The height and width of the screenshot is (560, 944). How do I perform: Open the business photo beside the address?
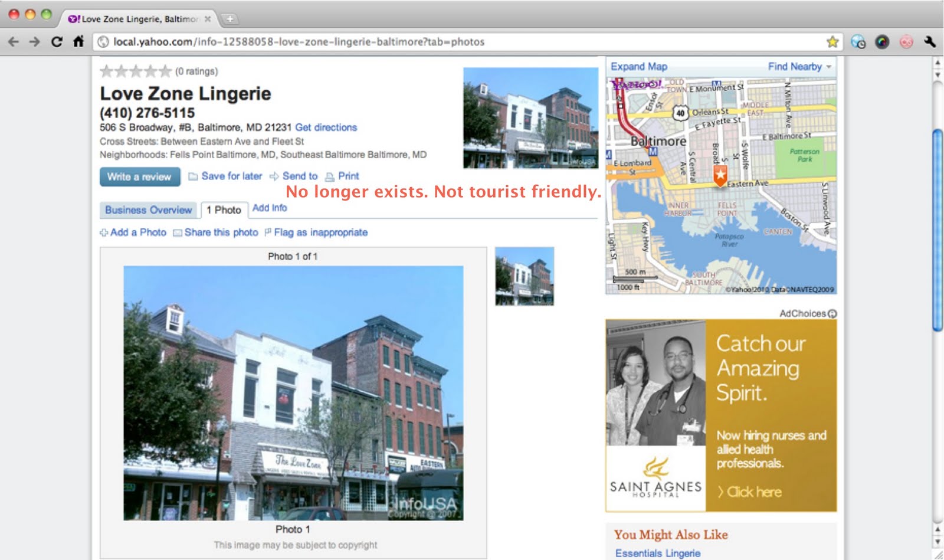(x=531, y=118)
